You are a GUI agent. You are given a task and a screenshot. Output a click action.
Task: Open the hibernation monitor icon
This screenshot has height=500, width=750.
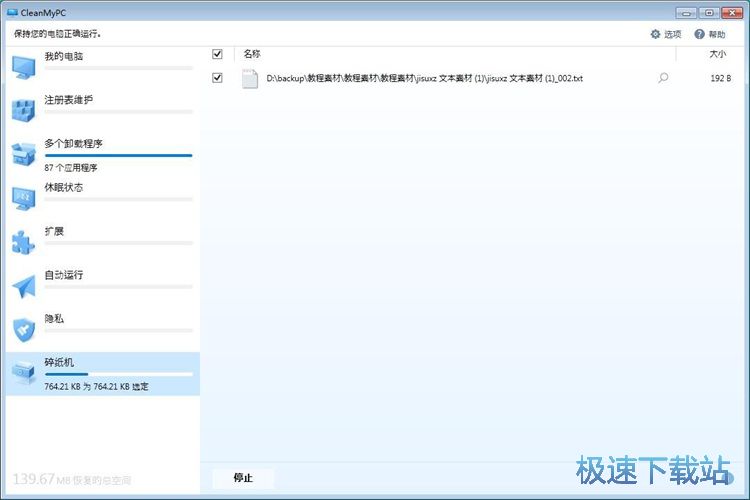(x=23, y=198)
